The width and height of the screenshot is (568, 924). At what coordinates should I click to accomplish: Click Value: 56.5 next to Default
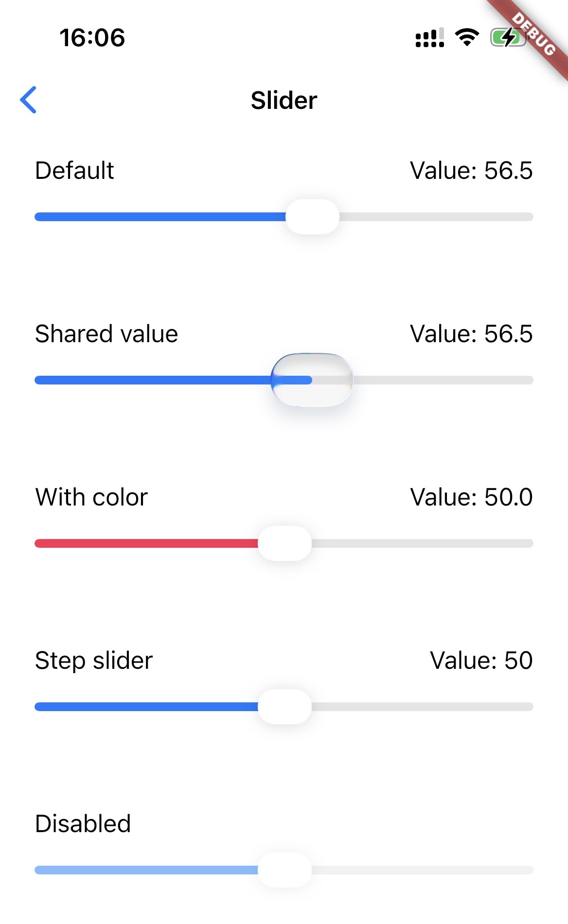click(x=471, y=170)
